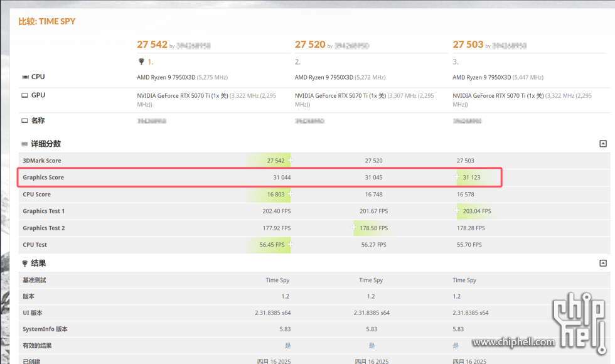Click the CPU Test row label

pos(35,245)
